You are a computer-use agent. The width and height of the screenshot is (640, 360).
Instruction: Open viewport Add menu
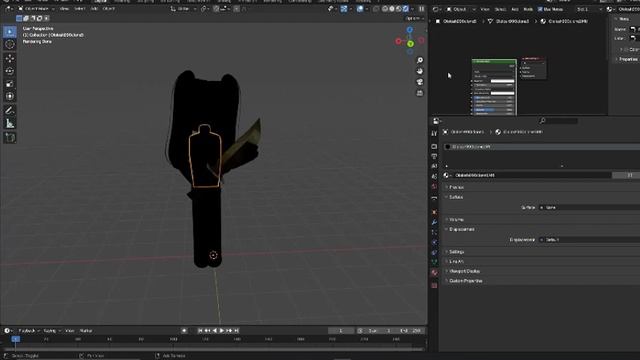(94, 9)
